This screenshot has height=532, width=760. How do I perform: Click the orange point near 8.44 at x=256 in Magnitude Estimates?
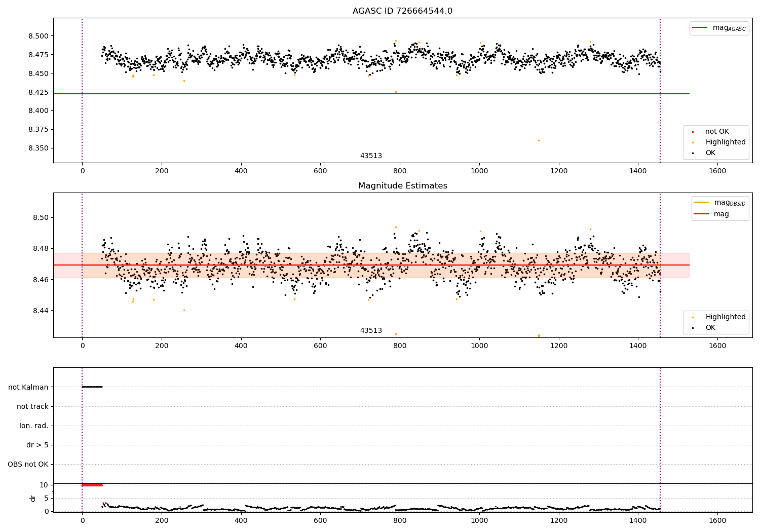(184, 310)
